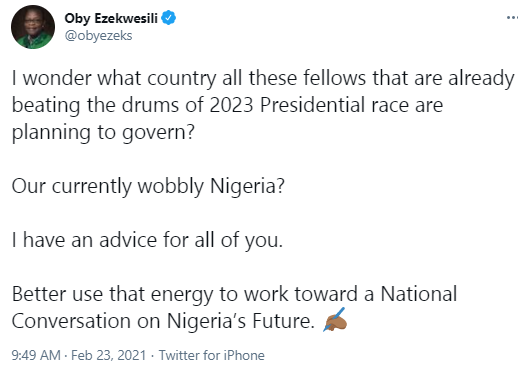
Task: Click the word "drums" in the tweet
Action: coord(151,105)
